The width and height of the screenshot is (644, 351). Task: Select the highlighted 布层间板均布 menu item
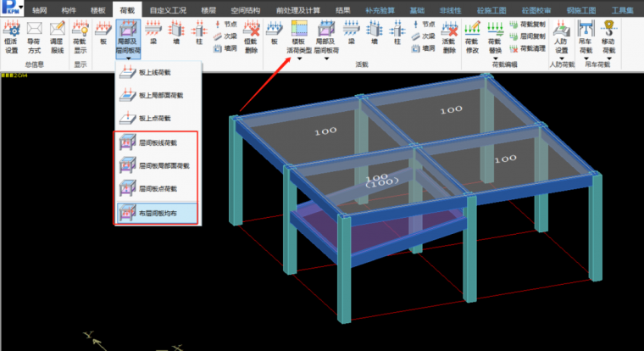[158, 214]
